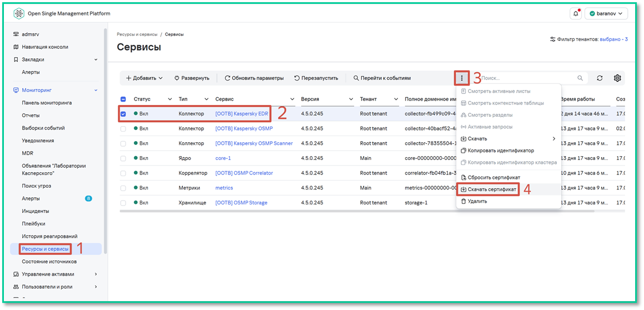Click the magnifier icon in the search field
The height and width of the screenshot is (310, 644).
[x=580, y=78]
